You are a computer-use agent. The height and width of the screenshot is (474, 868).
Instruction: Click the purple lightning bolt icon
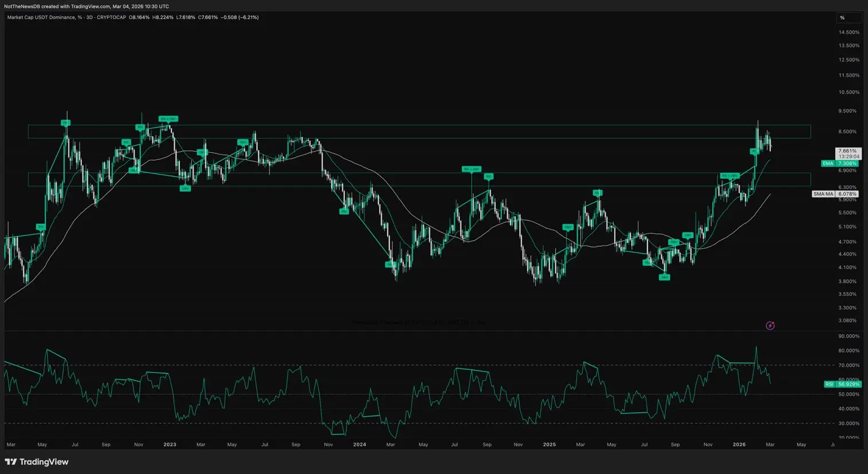(x=770, y=326)
